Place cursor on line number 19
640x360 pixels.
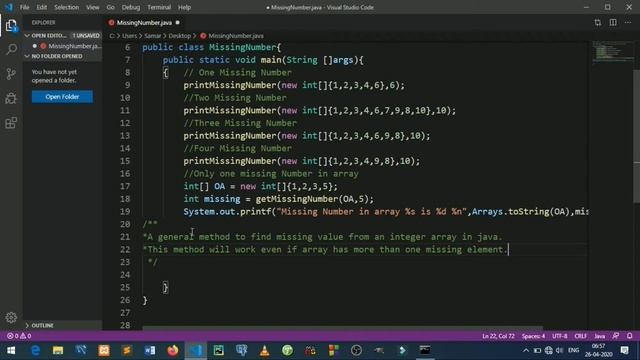[x=125, y=211]
